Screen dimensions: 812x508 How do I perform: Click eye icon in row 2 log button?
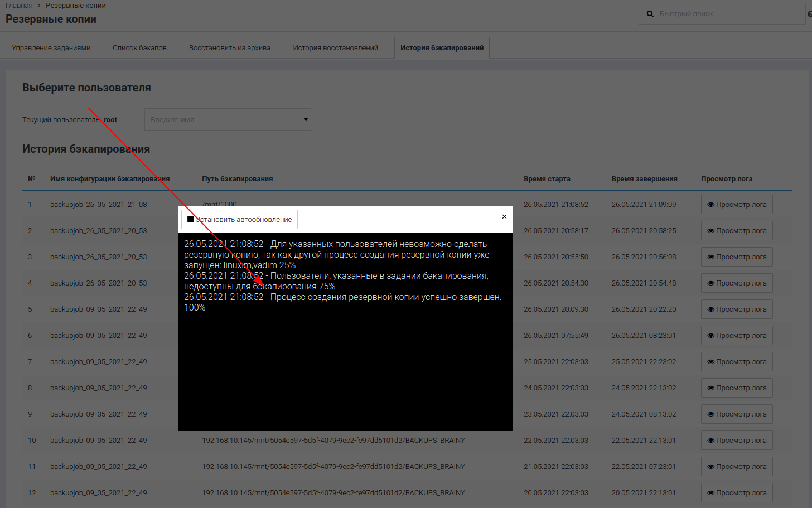710,231
